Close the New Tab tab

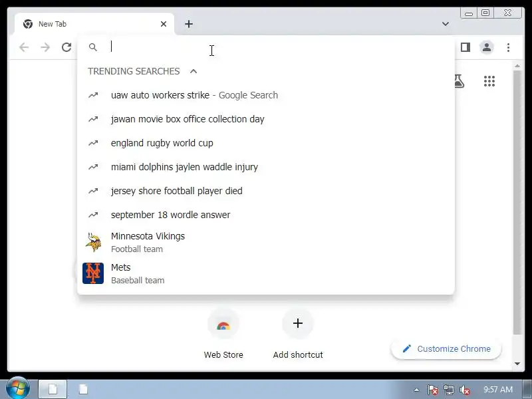pyautogui.click(x=164, y=24)
